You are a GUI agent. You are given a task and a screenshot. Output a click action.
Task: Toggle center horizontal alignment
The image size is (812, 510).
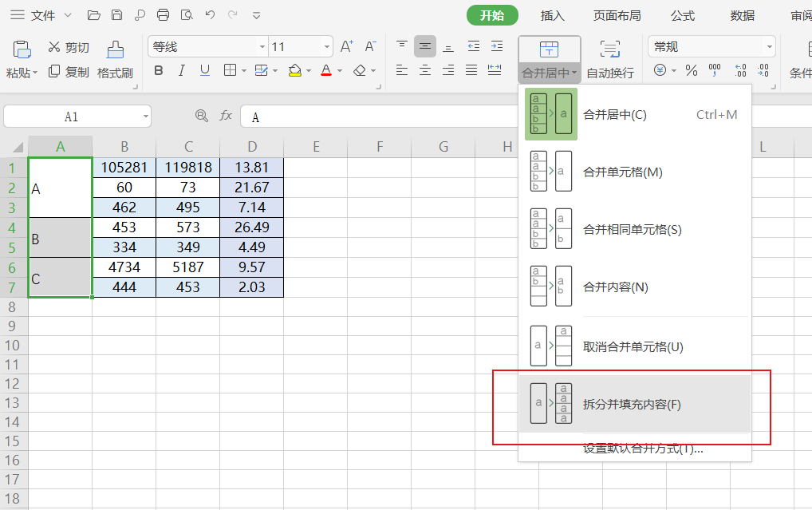pyautogui.click(x=425, y=70)
